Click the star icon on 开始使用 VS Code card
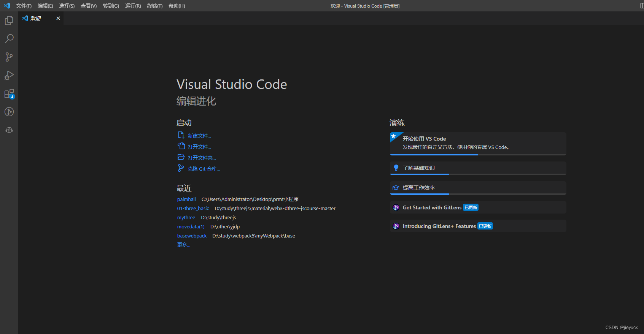Viewport: 644px width, 334px height. tap(394, 136)
